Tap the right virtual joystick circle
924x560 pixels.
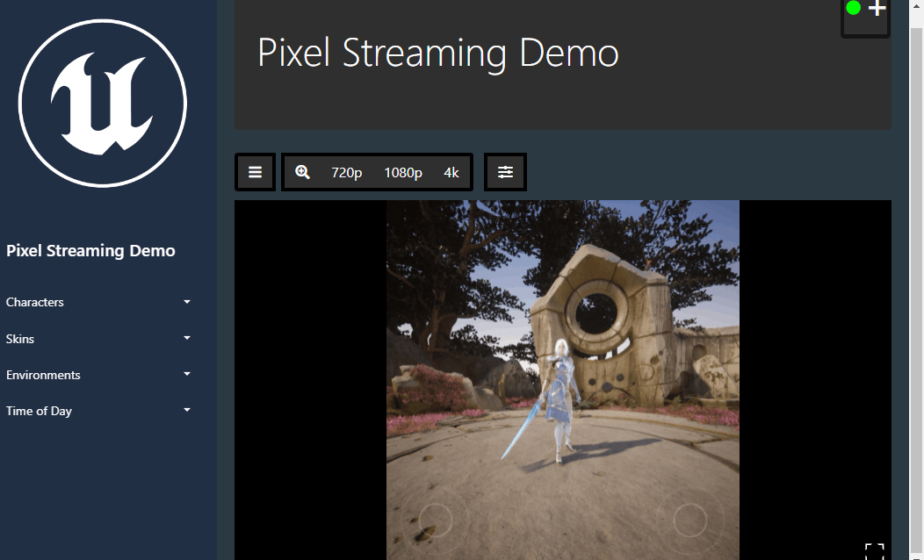[x=690, y=521]
